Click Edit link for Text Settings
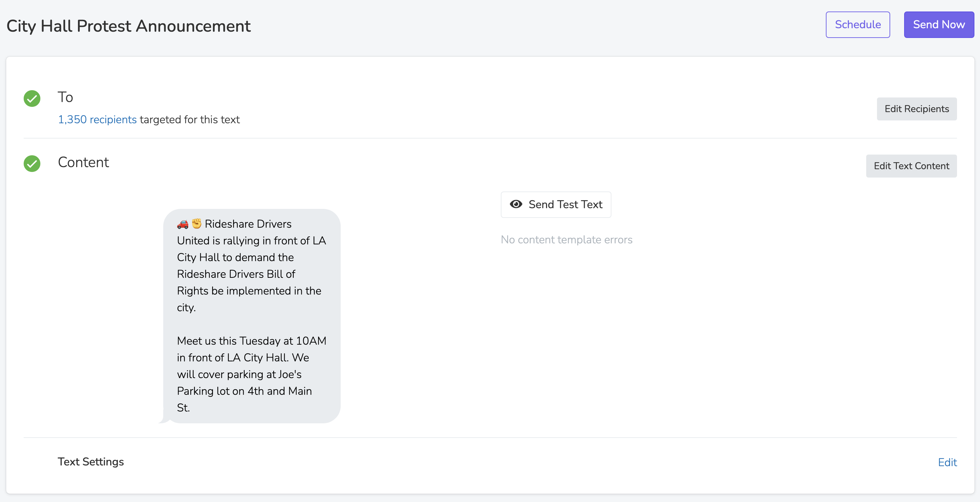Image resolution: width=980 pixels, height=502 pixels. tap(947, 462)
